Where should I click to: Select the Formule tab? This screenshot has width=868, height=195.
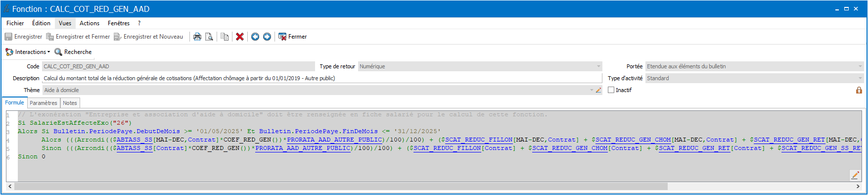pos(14,102)
